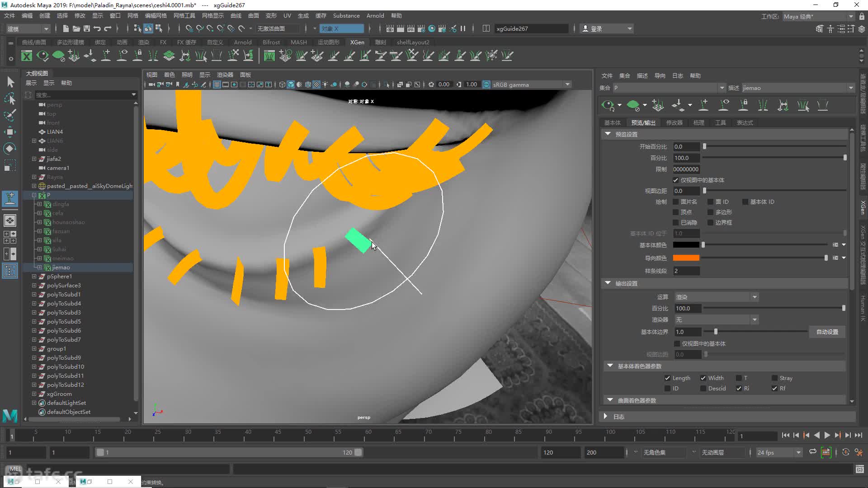Click the sRGB gamma color management icon
Viewport: 868px width, 488px height.
486,84
